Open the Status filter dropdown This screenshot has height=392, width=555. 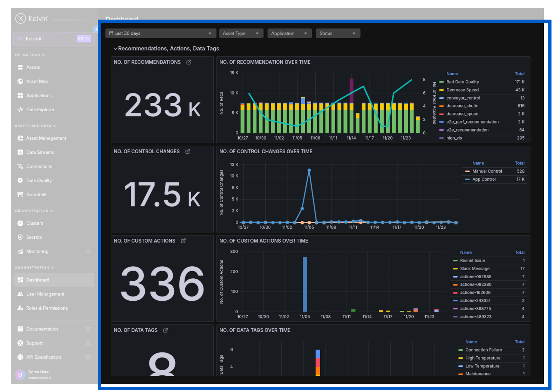[x=338, y=33]
